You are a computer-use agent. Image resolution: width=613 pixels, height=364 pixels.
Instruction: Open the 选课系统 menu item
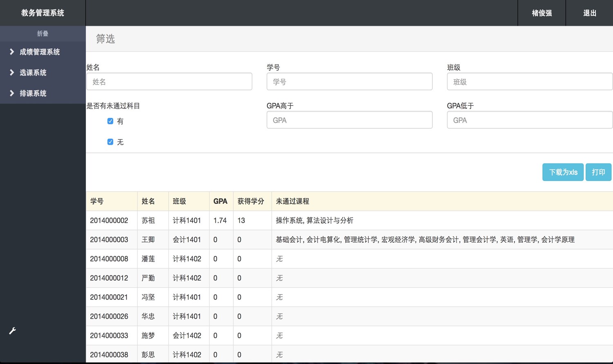click(x=33, y=73)
